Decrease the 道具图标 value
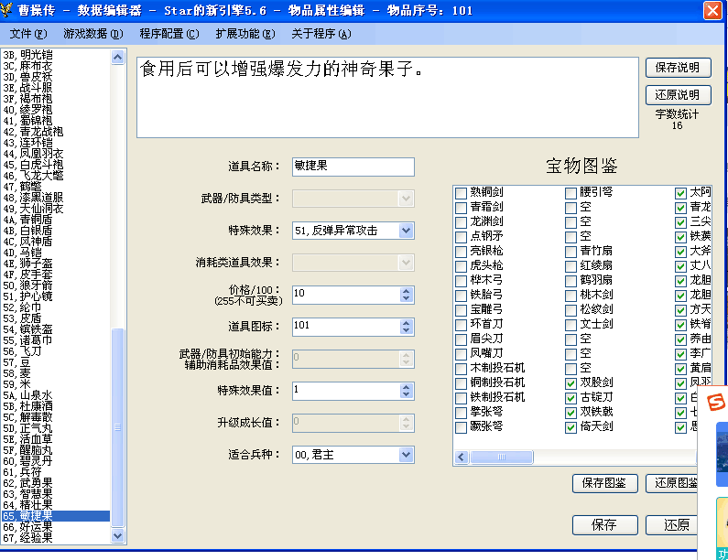The width and height of the screenshot is (728, 560). click(x=407, y=330)
